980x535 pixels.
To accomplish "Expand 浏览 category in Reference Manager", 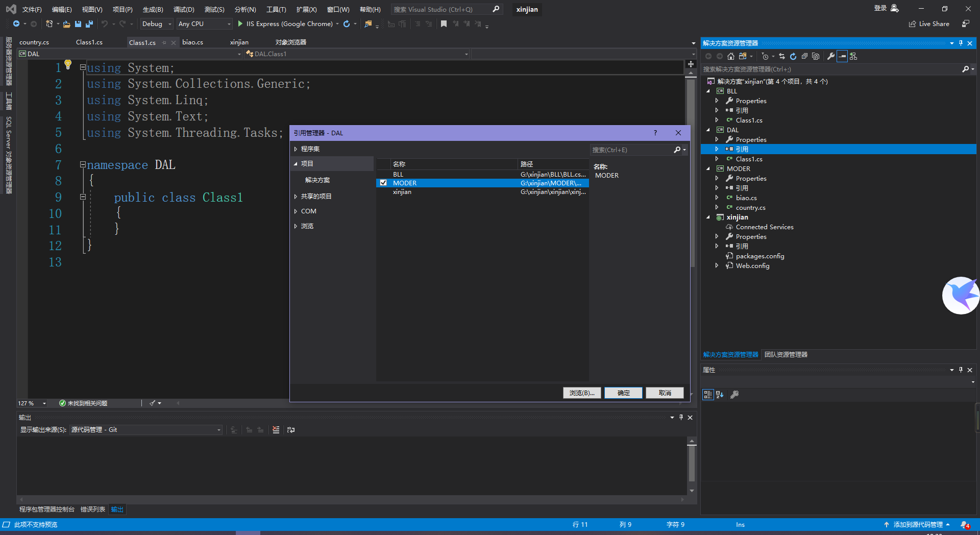I will point(296,226).
